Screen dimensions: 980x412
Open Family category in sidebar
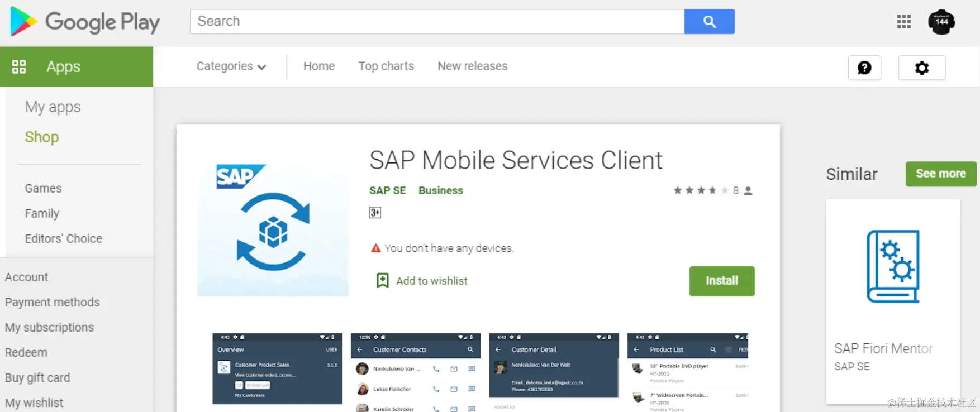click(x=42, y=214)
